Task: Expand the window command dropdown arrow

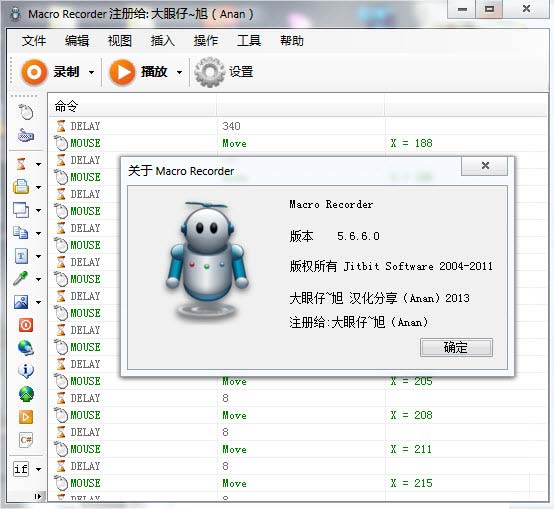Action: [x=39, y=210]
